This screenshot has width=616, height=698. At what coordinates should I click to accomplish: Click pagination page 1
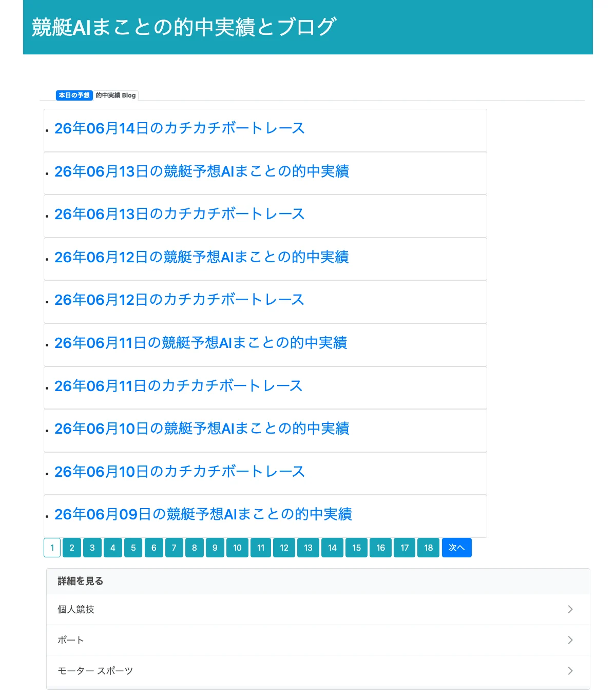tap(52, 548)
